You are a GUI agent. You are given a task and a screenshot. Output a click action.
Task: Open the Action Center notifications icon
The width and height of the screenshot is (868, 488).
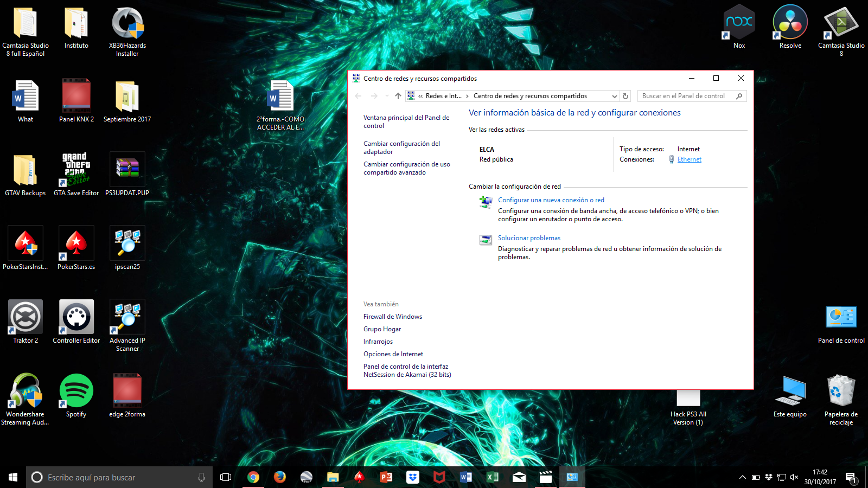[x=851, y=477]
